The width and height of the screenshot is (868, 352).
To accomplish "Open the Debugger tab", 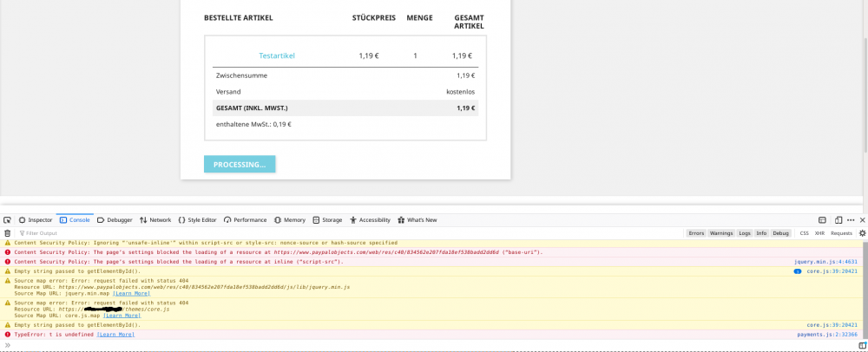I will point(115,220).
